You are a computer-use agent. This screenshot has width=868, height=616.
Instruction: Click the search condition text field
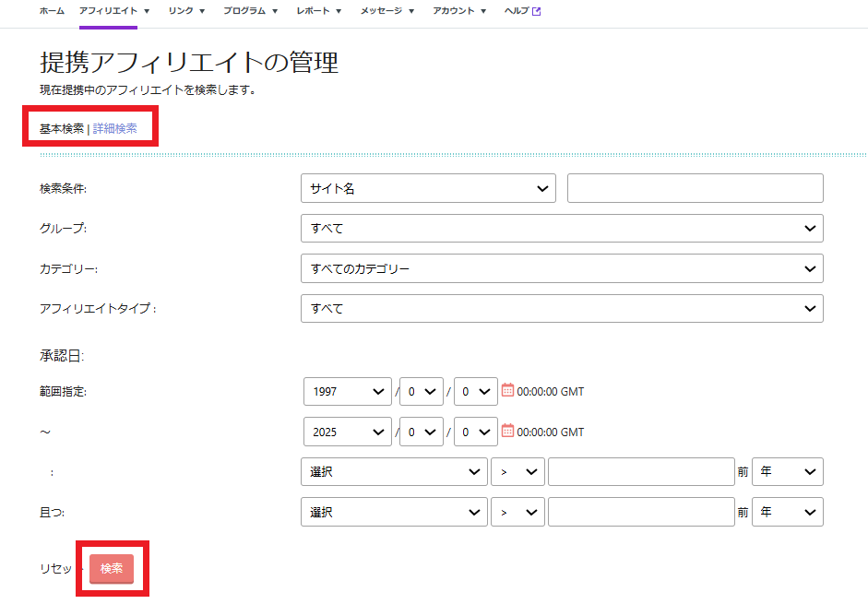[x=695, y=188]
